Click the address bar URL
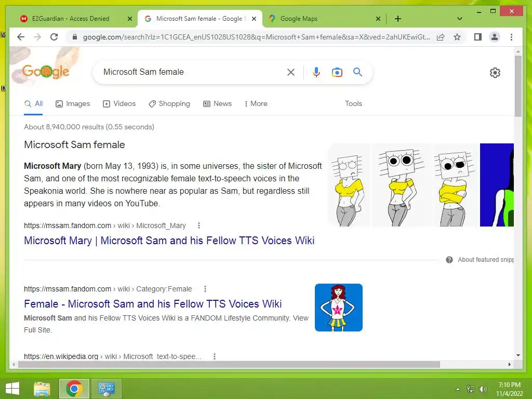 (256, 37)
